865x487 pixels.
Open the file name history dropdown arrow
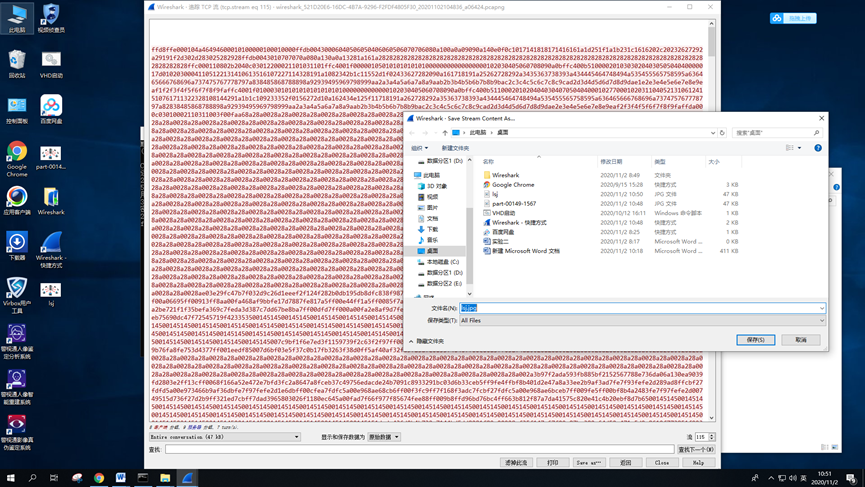click(x=822, y=308)
